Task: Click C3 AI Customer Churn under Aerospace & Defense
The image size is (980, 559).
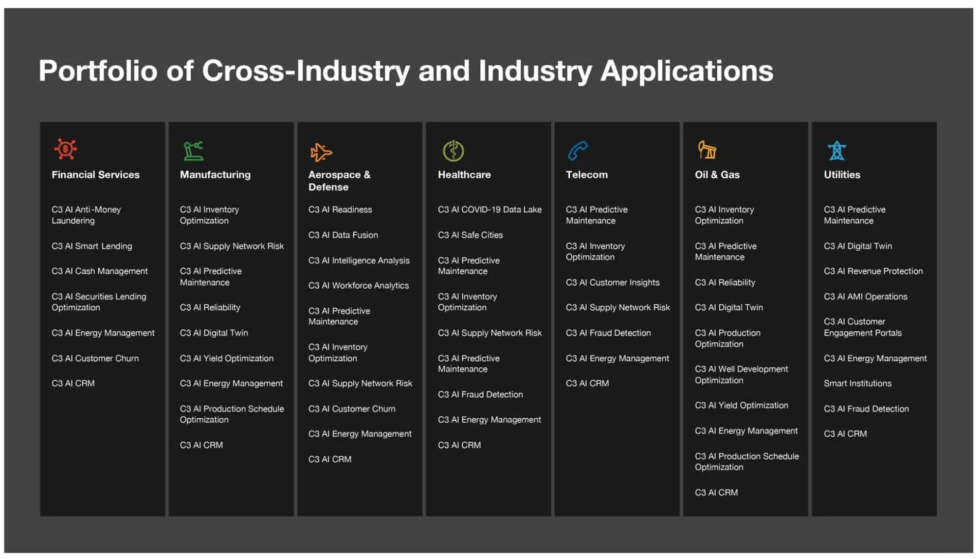Action: (x=352, y=409)
